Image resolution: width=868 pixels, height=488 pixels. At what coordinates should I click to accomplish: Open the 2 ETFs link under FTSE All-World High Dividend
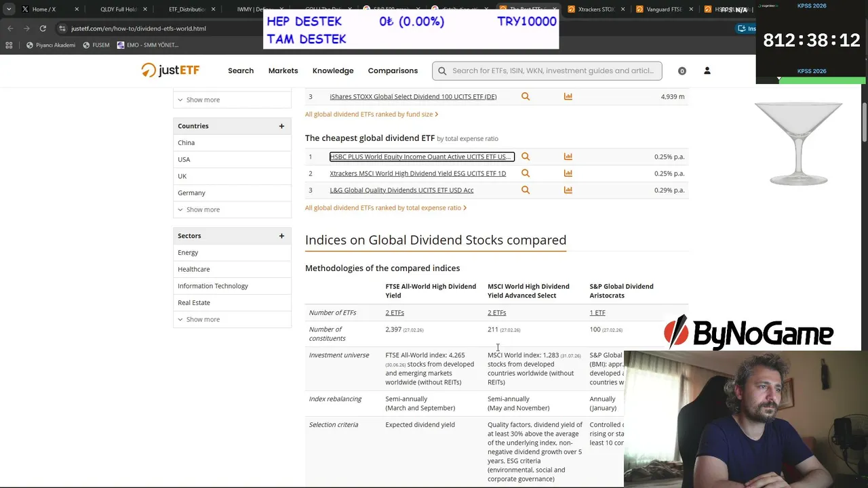tap(395, 312)
